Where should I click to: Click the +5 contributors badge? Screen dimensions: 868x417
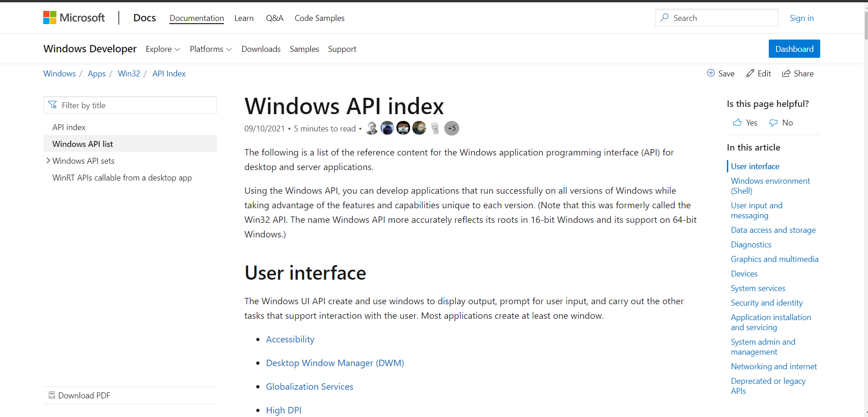452,128
